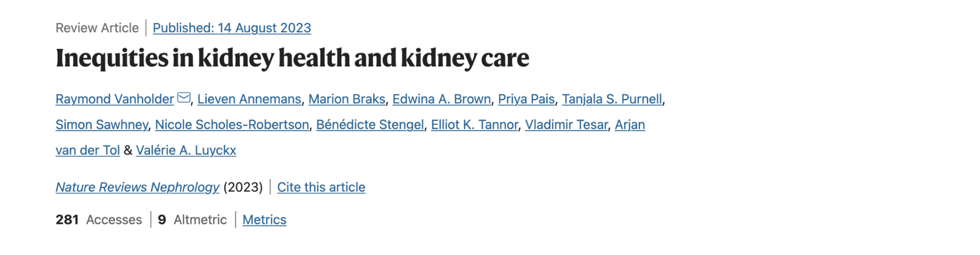Image resolution: width=980 pixels, height=255 pixels.
Task: Open the Published: 14 August 2023 link
Action: (232, 28)
